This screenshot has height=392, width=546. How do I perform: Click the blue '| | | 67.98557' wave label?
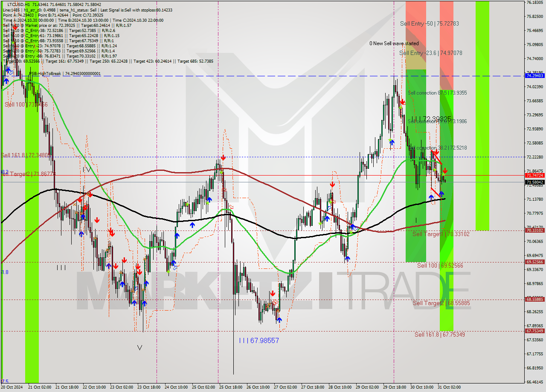click(x=259, y=340)
